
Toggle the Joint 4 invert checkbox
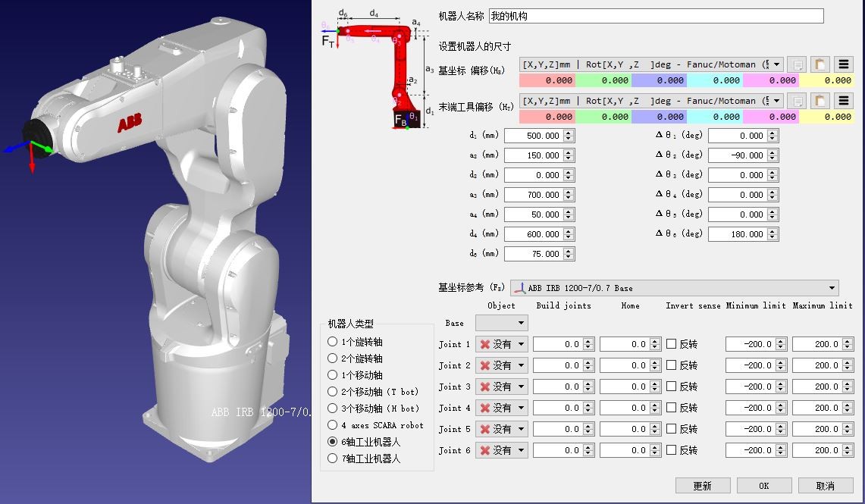coord(671,408)
